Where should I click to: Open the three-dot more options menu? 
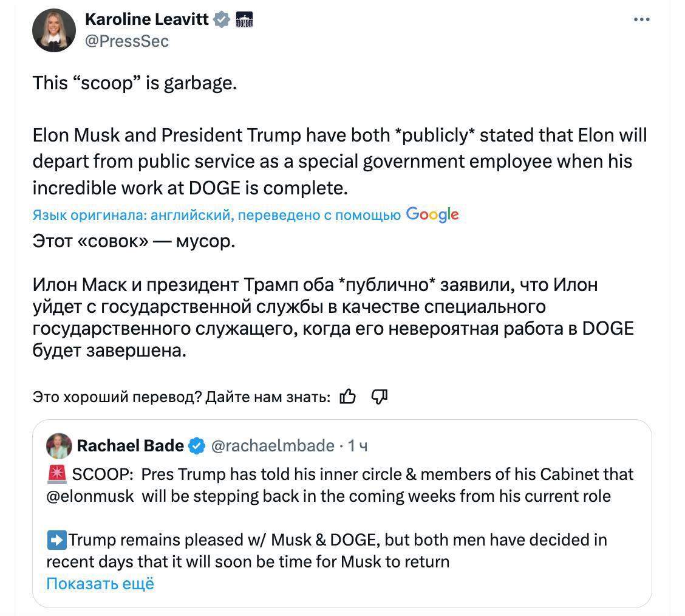pos(641,19)
